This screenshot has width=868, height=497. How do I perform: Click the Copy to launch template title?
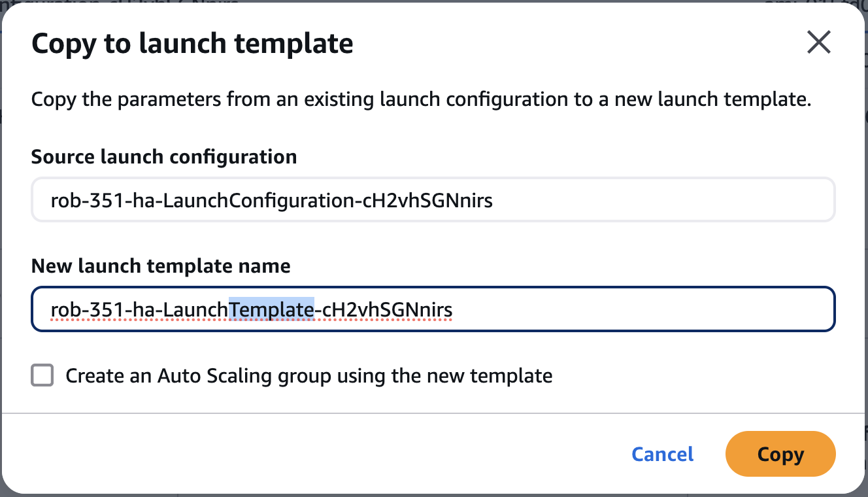click(x=192, y=43)
